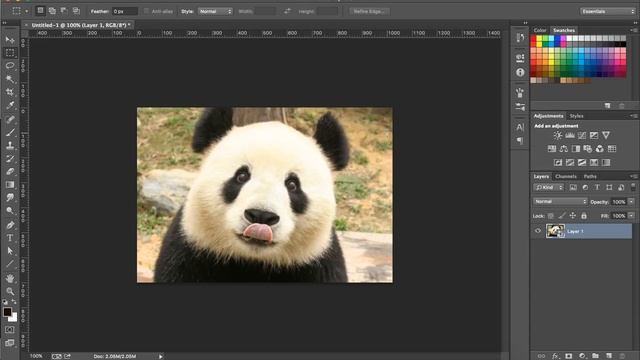Click the Refine Edge button
Viewport: 640px width, 360px height.
pyautogui.click(x=369, y=11)
